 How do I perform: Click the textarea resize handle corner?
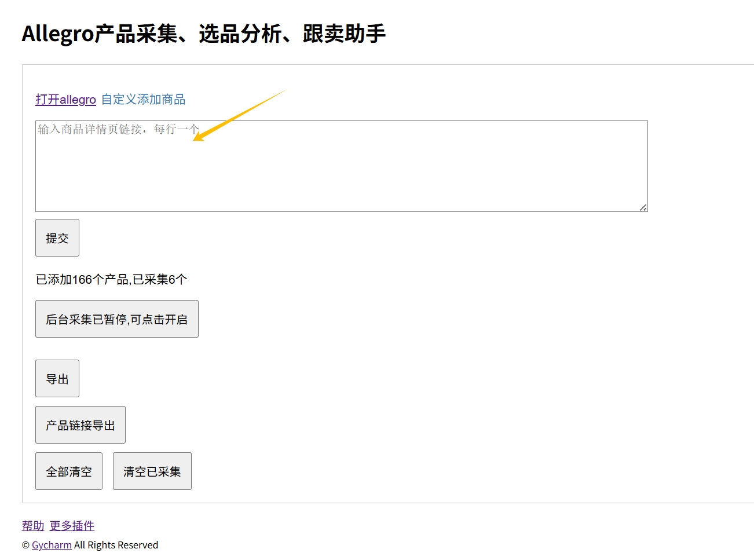coord(643,207)
